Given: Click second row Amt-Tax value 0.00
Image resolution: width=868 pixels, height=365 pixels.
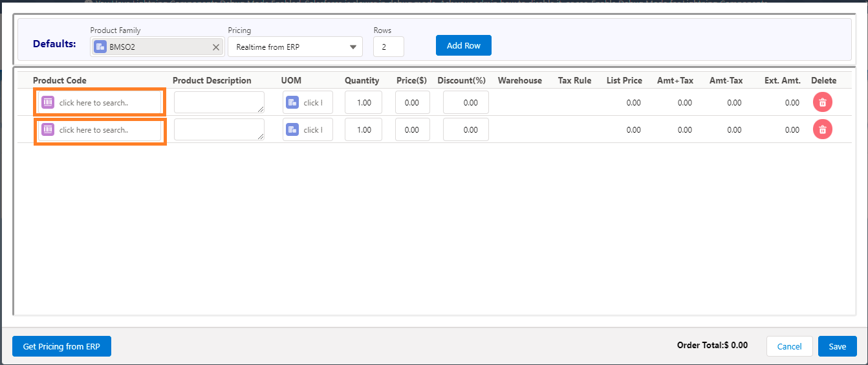Looking at the screenshot, I should pyautogui.click(x=734, y=130).
